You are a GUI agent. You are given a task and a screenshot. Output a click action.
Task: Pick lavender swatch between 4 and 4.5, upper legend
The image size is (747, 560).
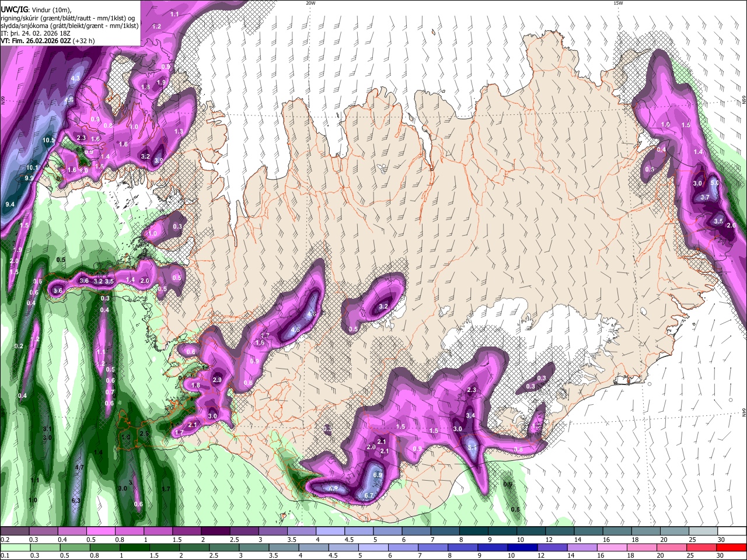click(x=330, y=531)
